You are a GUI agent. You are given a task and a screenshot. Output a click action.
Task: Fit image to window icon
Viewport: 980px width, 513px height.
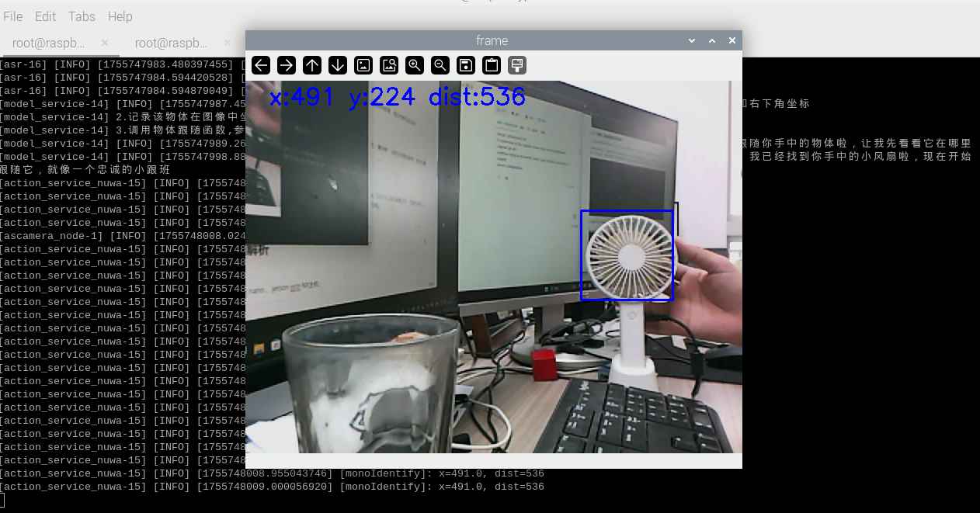(x=389, y=65)
